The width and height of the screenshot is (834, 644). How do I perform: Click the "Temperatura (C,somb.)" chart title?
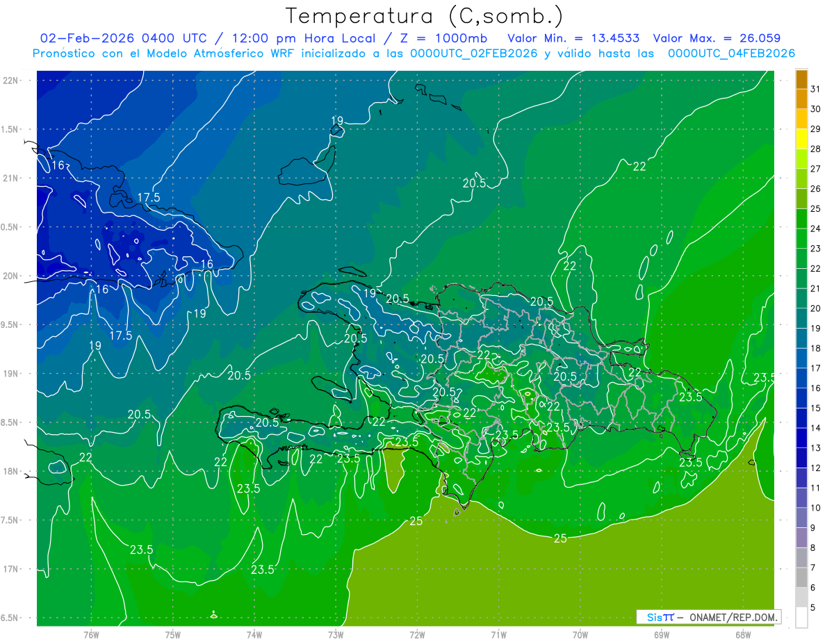[424, 17]
